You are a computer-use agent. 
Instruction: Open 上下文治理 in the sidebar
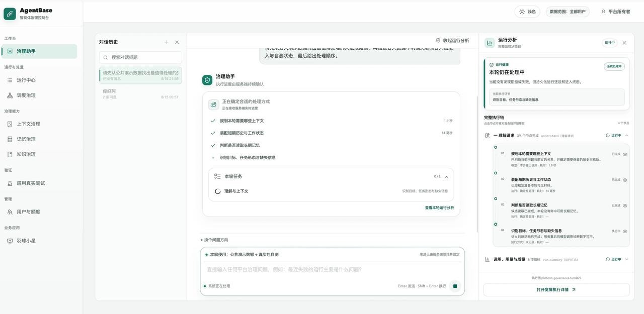point(39,124)
